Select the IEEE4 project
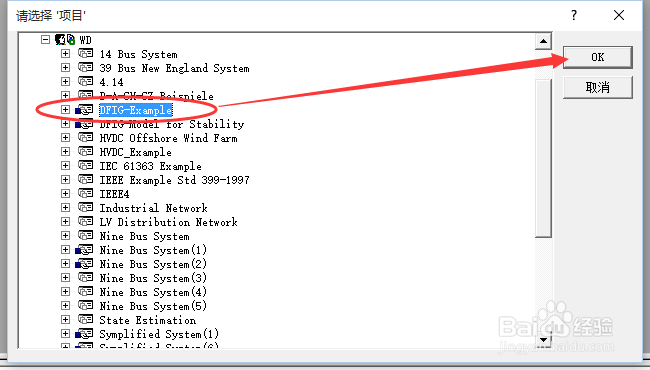650x370 pixels. [114, 194]
